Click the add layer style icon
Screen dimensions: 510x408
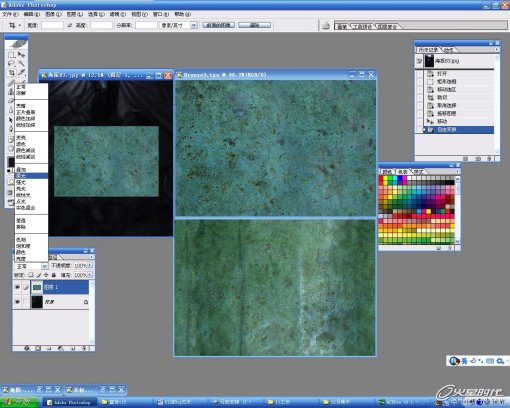(x=27, y=348)
